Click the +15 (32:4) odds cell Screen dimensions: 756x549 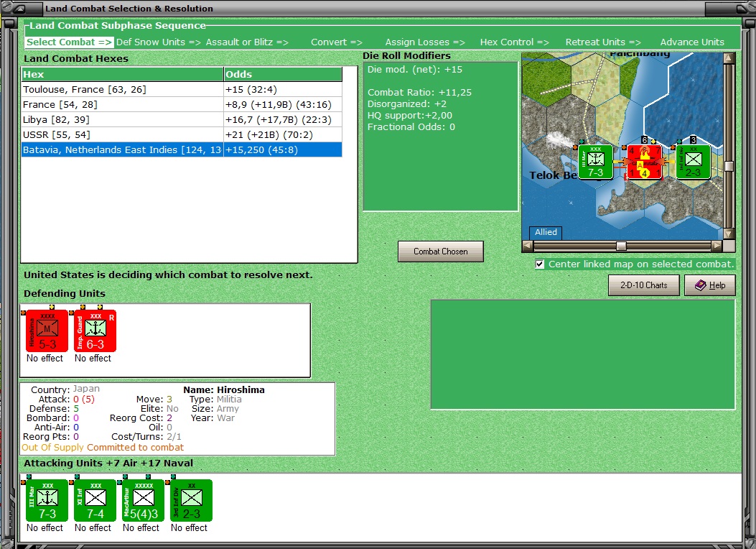pos(283,89)
